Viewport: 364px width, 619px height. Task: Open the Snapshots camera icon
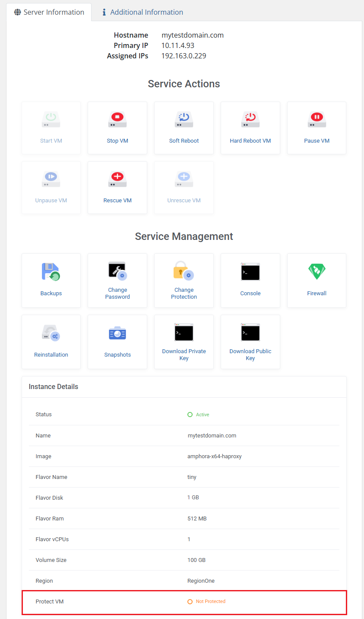click(x=117, y=334)
